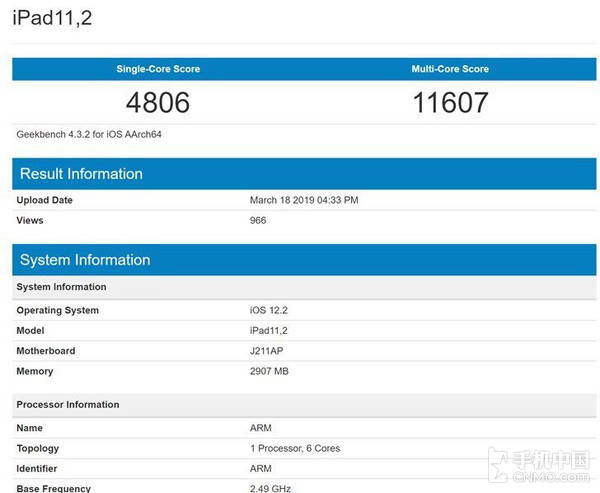
Task: Select the Single-Core Score header
Action: [x=158, y=69]
